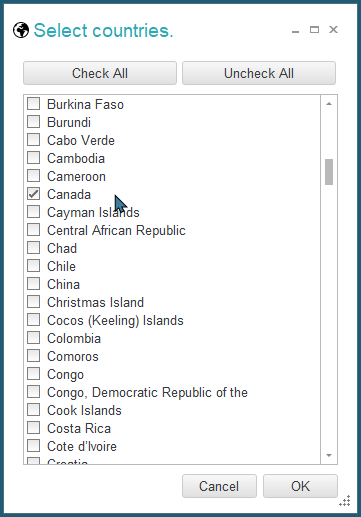Enable the Cayman Islands checkbox
Viewport: 361px width, 517px height.
[34, 212]
